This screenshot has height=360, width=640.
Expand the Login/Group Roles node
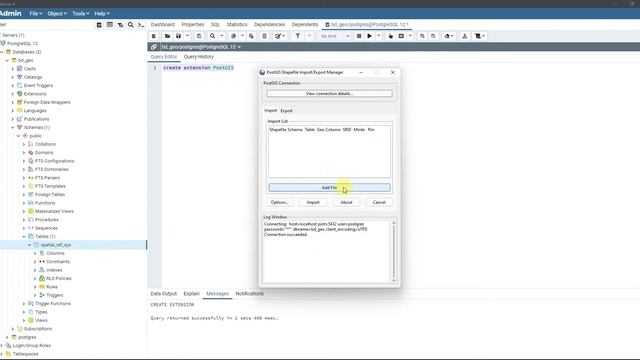[2, 345]
